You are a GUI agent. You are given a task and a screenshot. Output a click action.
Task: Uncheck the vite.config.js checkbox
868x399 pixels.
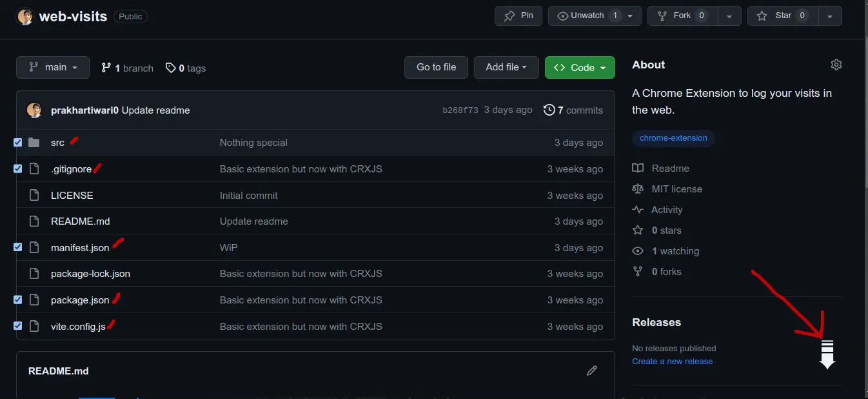pos(17,325)
